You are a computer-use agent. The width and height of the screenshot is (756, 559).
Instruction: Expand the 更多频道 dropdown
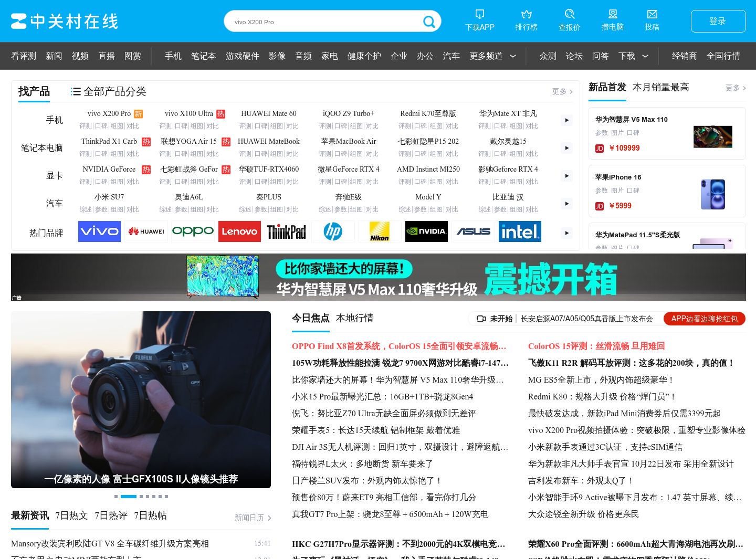513,56
